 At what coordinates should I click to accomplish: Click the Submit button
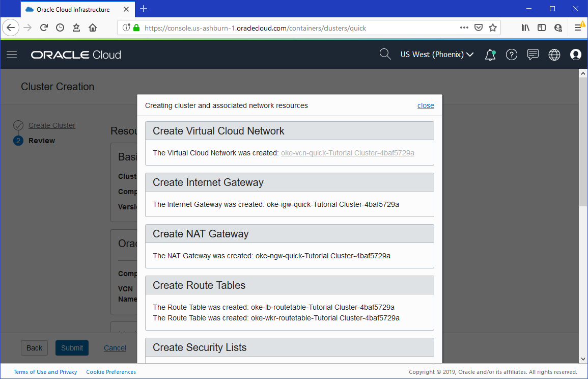point(72,348)
